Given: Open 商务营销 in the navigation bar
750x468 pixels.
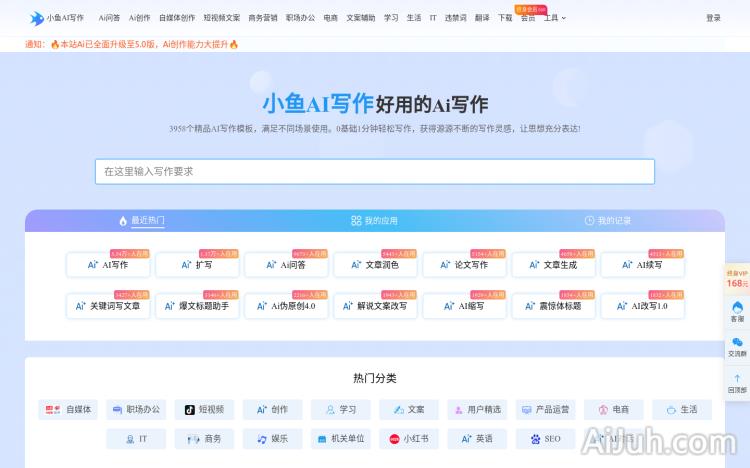Looking at the screenshot, I should pyautogui.click(x=263, y=18).
